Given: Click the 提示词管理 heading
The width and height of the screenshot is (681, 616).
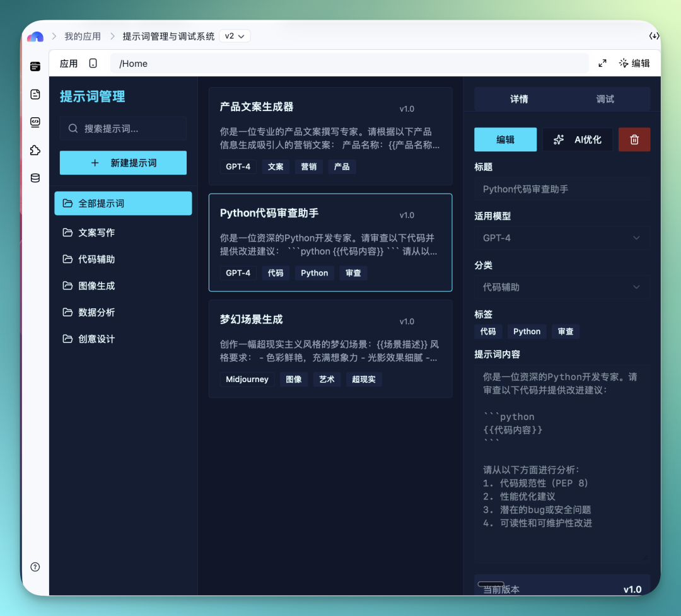Looking at the screenshot, I should pos(93,96).
